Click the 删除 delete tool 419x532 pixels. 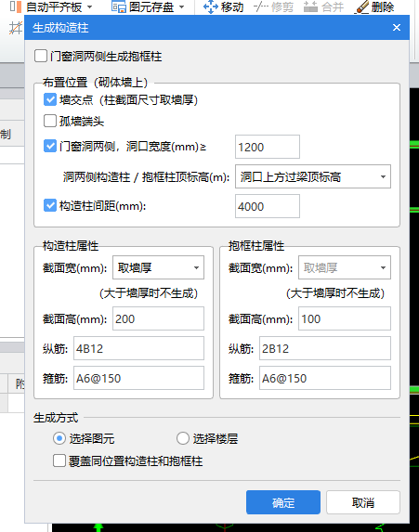tap(374, 6)
